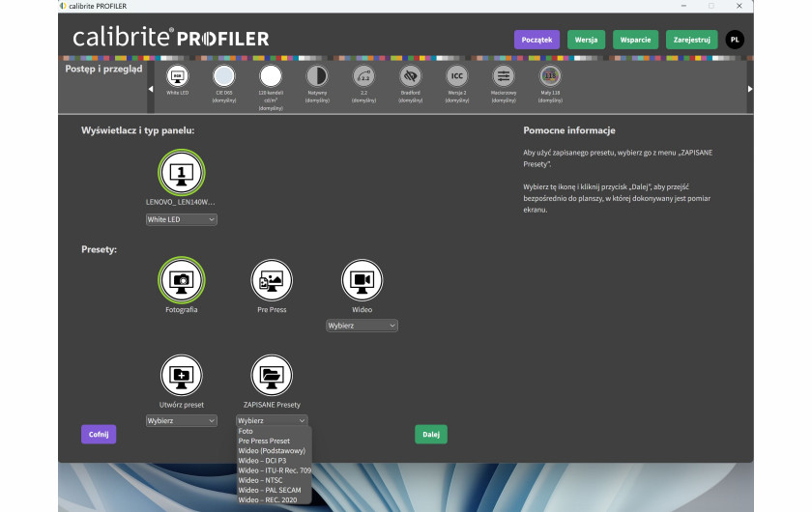Image resolution: width=812 pixels, height=512 pixels.
Task: Open the 120 kandeli luminance step
Action: pos(271,76)
